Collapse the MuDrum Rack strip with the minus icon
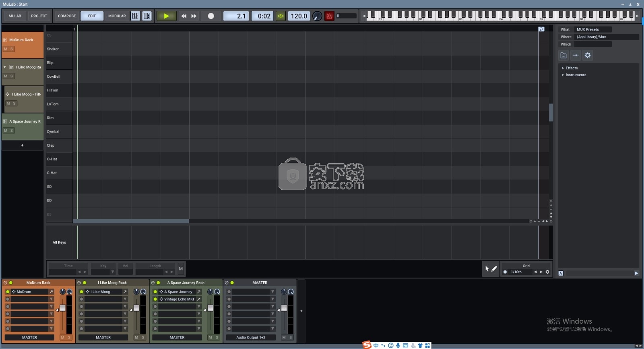 coord(5,283)
